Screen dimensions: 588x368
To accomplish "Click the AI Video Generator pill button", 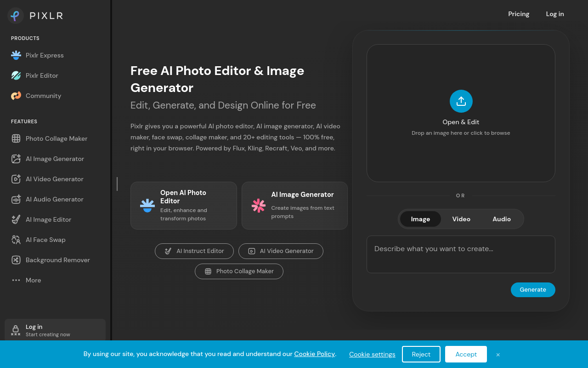I will [281, 251].
